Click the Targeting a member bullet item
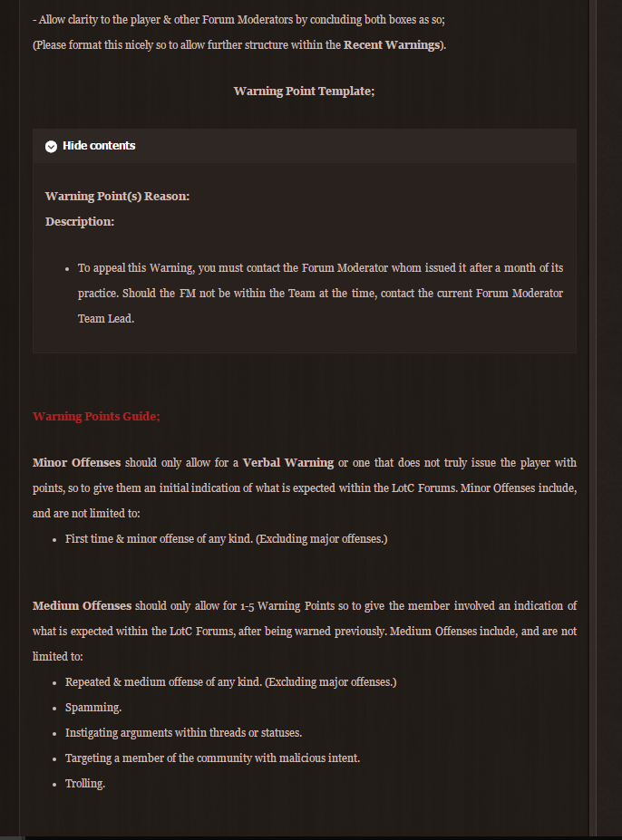 [212, 758]
